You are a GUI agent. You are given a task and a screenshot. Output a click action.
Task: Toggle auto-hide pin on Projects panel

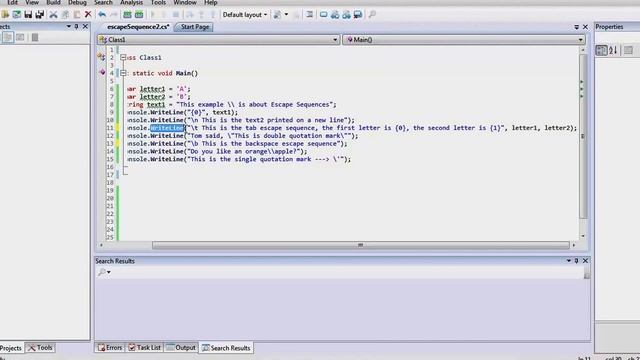click(x=76, y=27)
